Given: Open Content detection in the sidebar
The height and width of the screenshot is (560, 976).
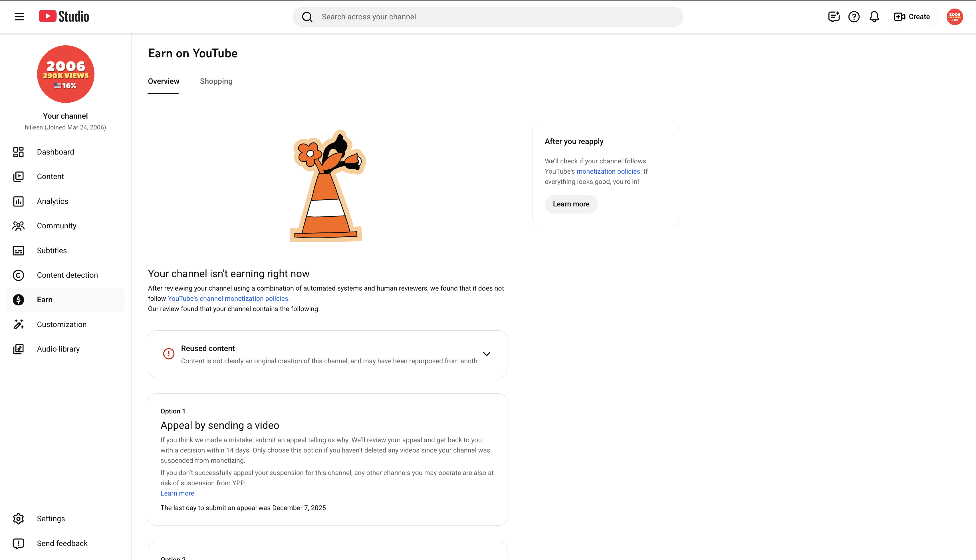Looking at the screenshot, I should (x=65, y=275).
